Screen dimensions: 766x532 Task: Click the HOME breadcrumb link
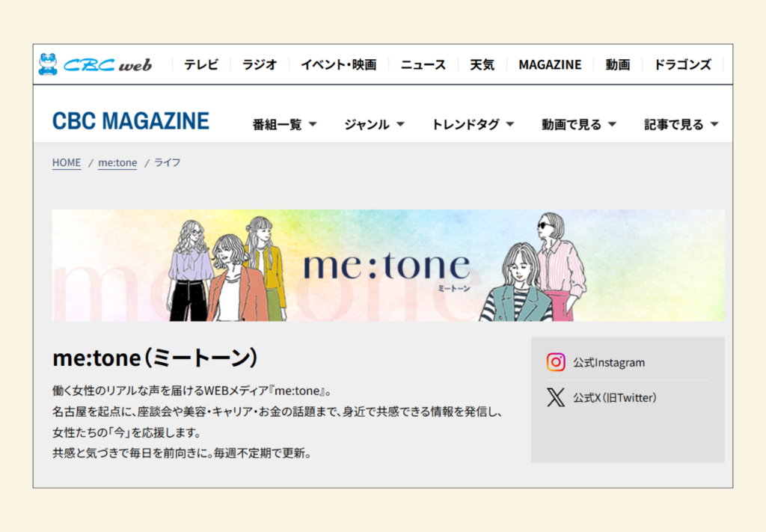click(x=67, y=162)
